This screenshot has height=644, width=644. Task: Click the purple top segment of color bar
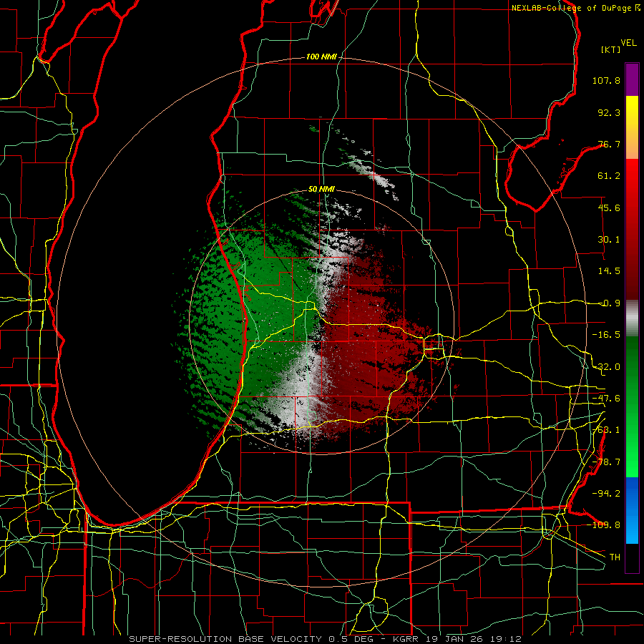pos(632,79)
